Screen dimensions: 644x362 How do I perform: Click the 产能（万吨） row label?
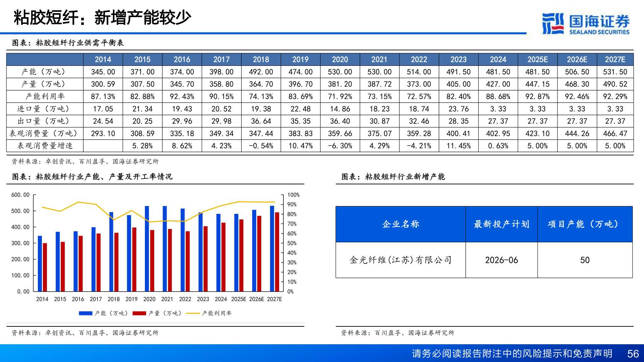click(x=45, y=72)
